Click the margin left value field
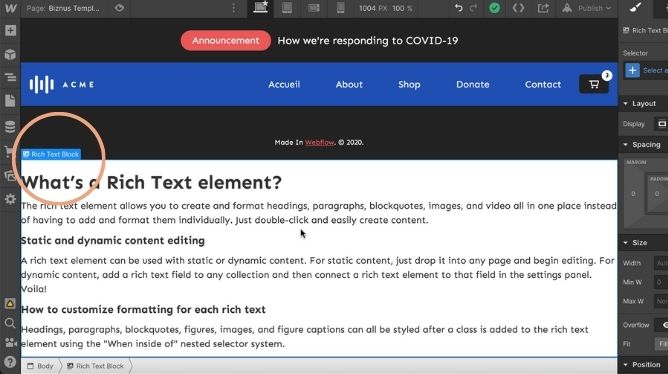The width and height of the screenshot is (668, 374). point(633,194)
